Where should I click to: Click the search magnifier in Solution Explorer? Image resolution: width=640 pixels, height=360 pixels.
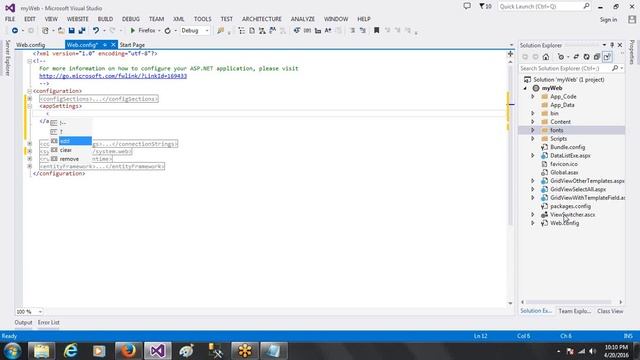[615, 68]
